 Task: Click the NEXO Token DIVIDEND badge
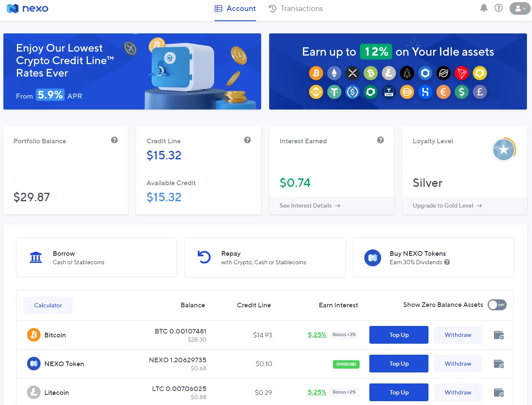tap(346, 364)
